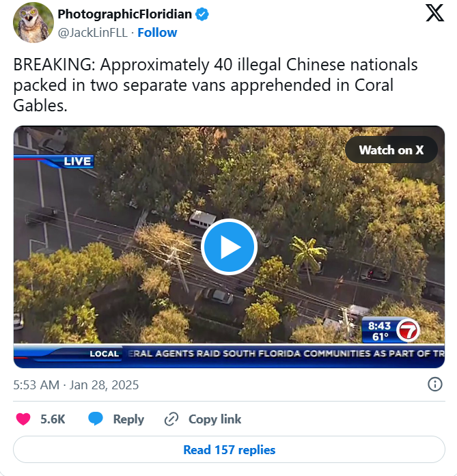Click the LIVE banner on the video
The width and height of the screenshot is (457, 476).
tap(77, 161)
